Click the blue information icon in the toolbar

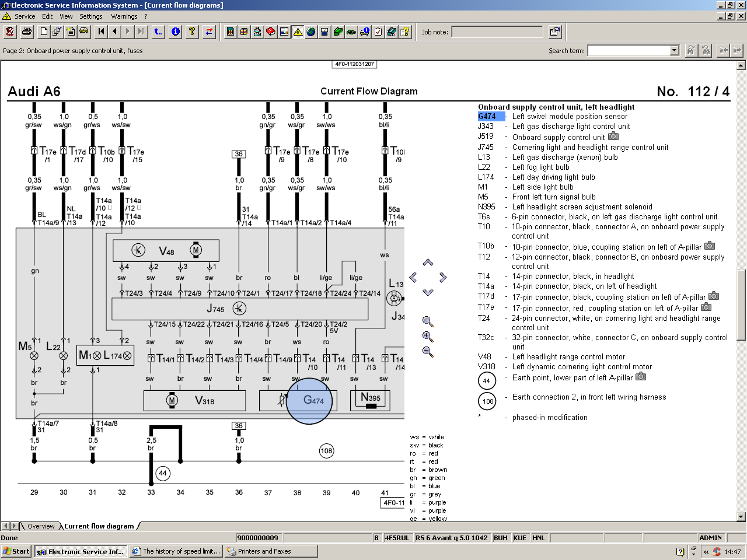click(175, 32)
